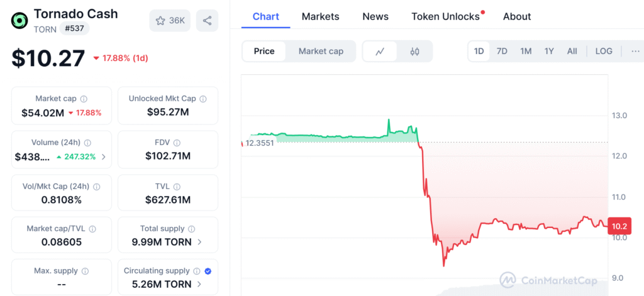Expand the Volume (24h) chevron
644x296 pixels.
104,157
